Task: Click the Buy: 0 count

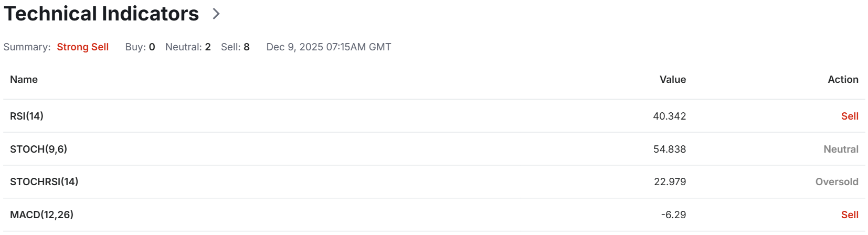Action: [140, 47]
